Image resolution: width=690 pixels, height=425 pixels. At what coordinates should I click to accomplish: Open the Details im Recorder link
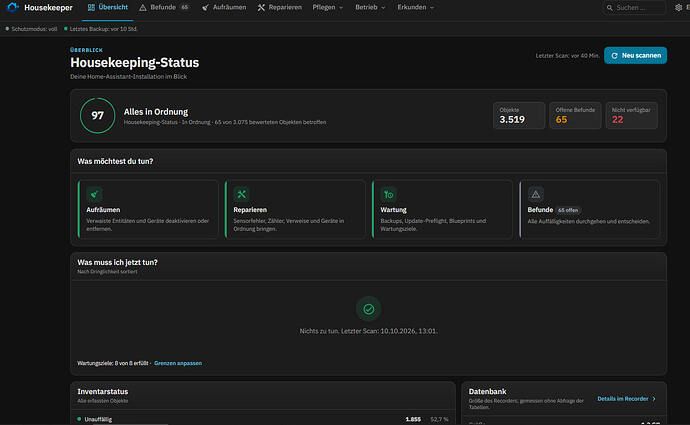click(x=623, y=399)
